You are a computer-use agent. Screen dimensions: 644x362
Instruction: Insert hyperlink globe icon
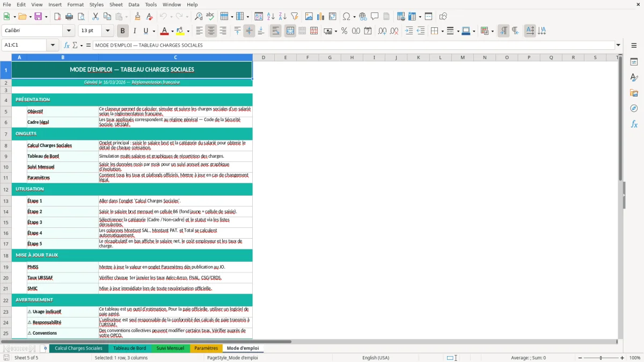(x=363, y=17)
